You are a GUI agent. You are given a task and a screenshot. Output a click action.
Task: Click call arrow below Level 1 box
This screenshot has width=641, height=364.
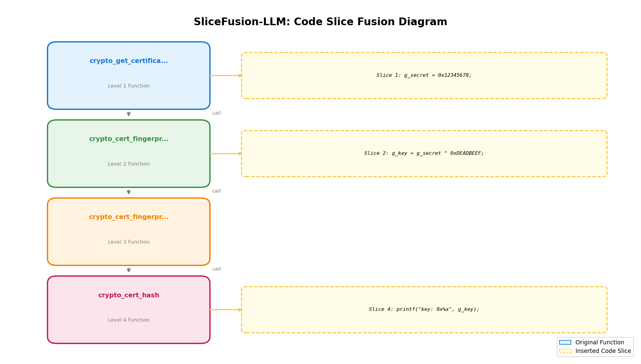tap(129, 114)
